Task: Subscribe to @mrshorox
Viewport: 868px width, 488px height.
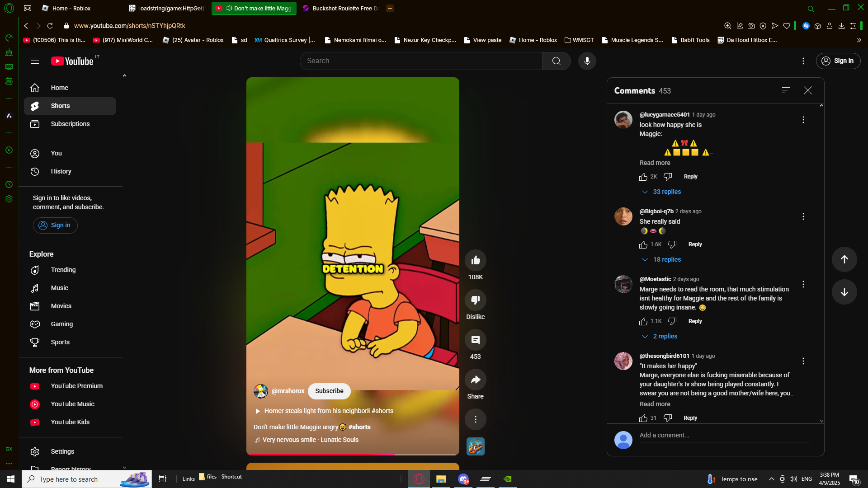Action: tap(329, 391)
